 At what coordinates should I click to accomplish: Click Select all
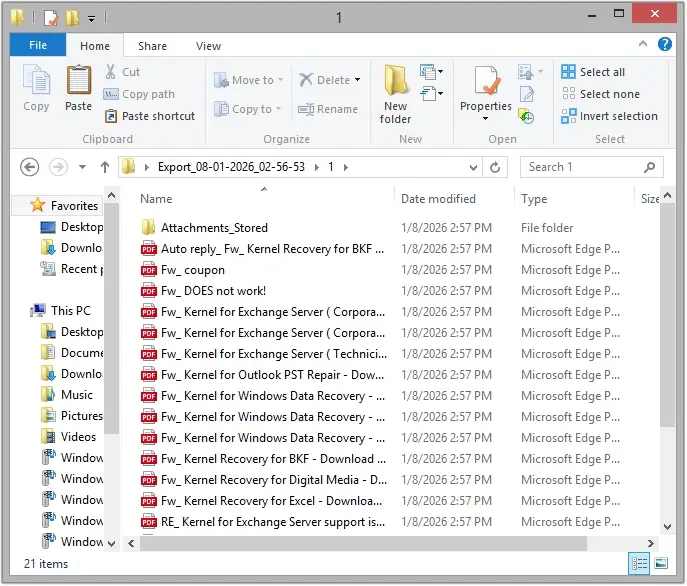click(593, 72)
